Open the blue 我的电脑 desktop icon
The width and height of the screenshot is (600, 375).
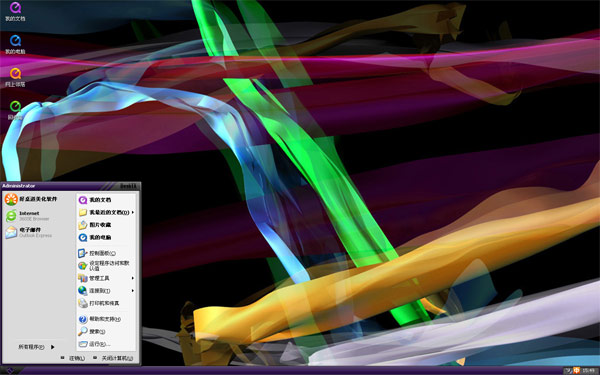15,44
